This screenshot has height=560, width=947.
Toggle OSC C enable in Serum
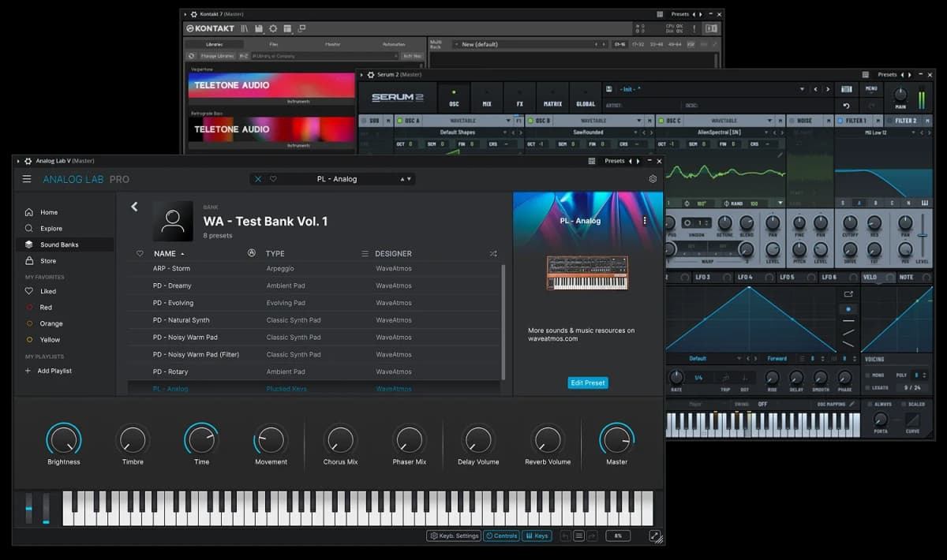[x=661, y=121]
